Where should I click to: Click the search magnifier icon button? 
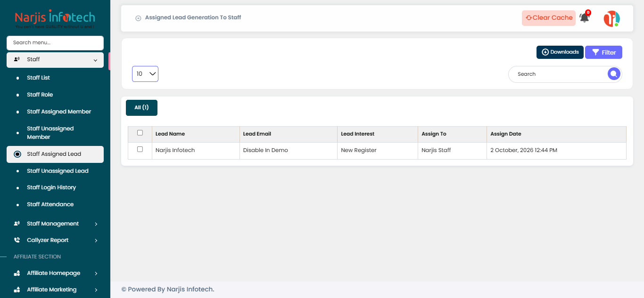(613, 74)
